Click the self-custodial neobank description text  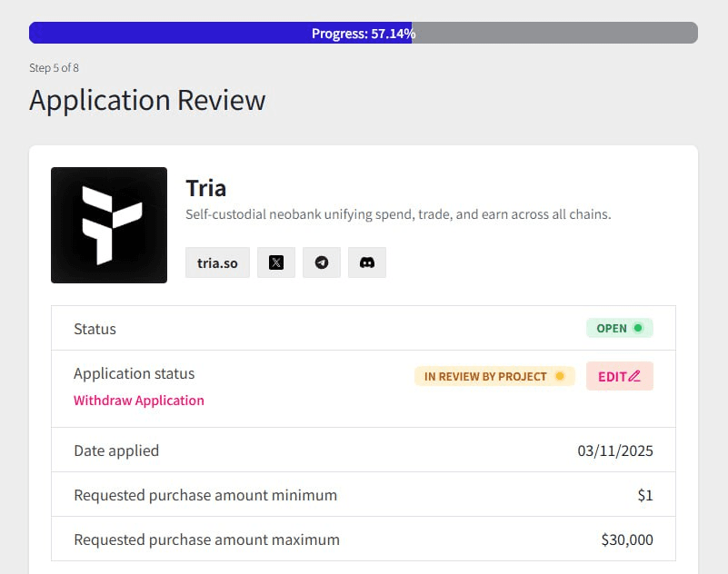click(x=398, y=214)
